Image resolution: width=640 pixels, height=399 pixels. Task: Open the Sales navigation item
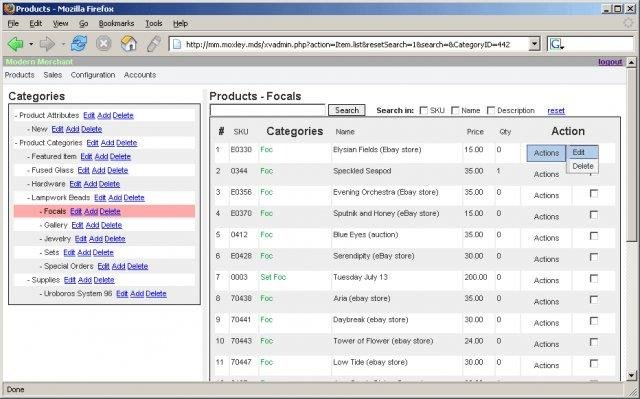click(x=53, y=75)
